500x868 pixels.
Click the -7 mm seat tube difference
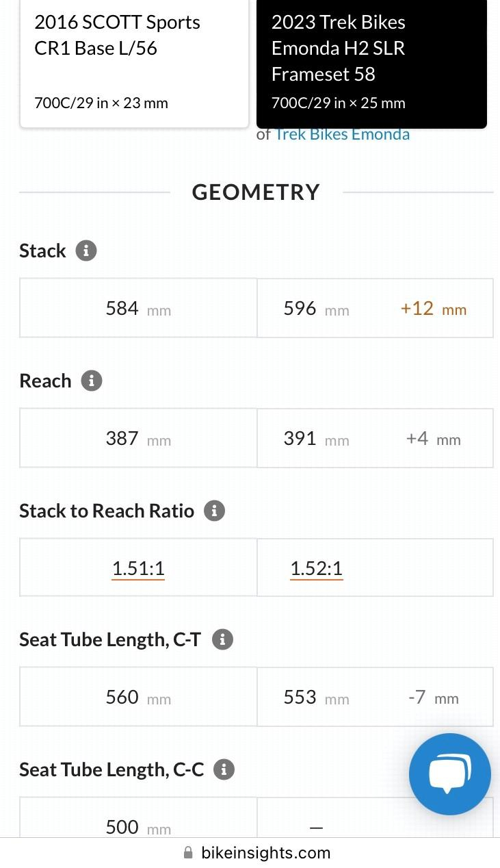point(433,698)
